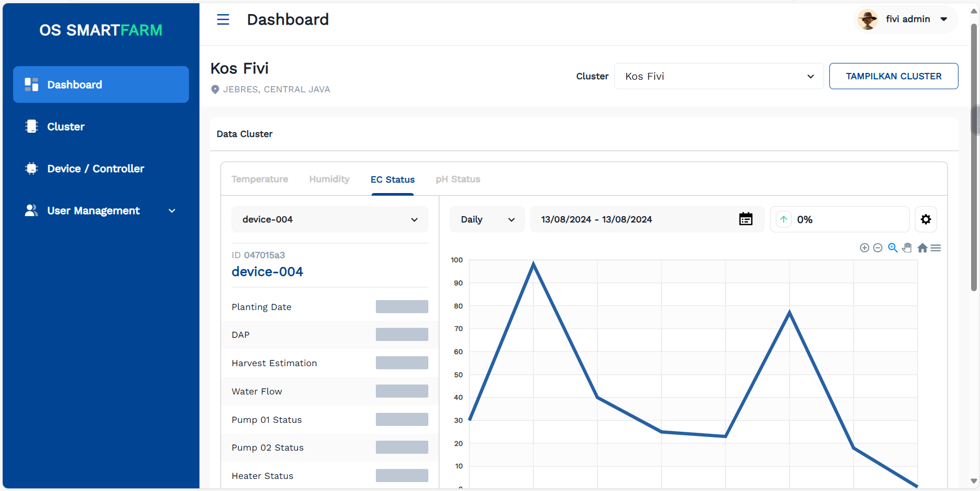Image resolution: width=980 pixels, height=491 pixels.
Task: Click the chart zoom in icon
Action: [864, 248]
